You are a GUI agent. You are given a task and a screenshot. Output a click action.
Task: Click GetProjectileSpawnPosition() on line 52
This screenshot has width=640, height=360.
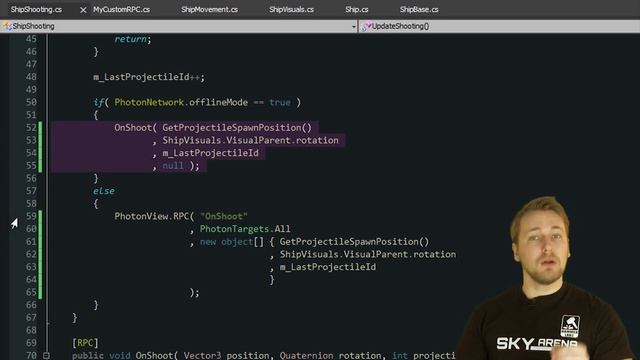tap(237, 127)
